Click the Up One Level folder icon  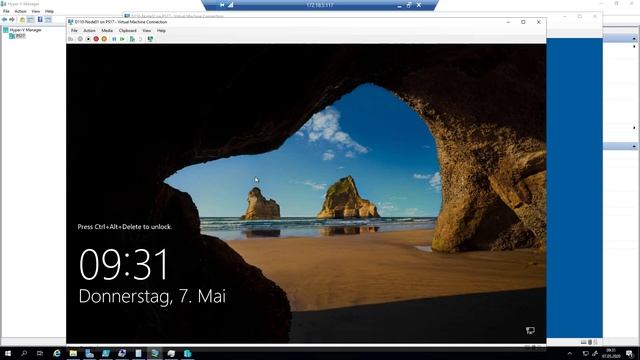[22, 20]
